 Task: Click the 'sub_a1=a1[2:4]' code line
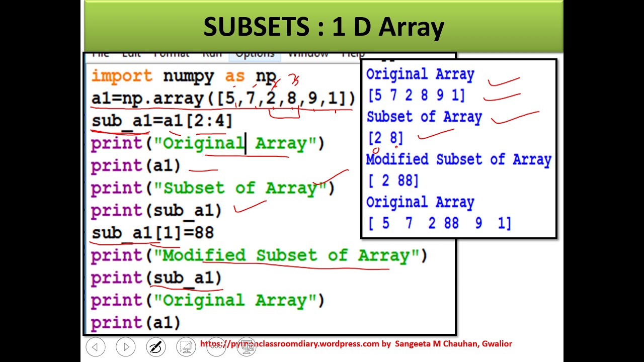162,121
